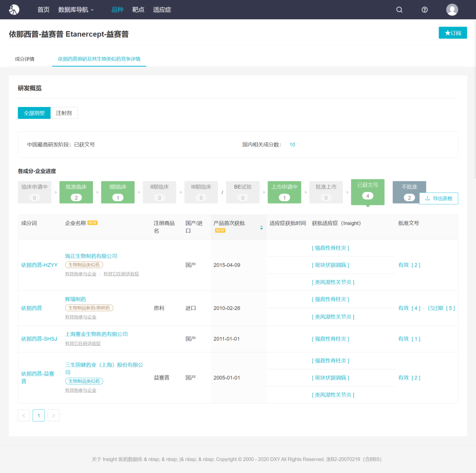Filter by III期临床 stage
The image size is (476, 473).
tap(201, 192)
